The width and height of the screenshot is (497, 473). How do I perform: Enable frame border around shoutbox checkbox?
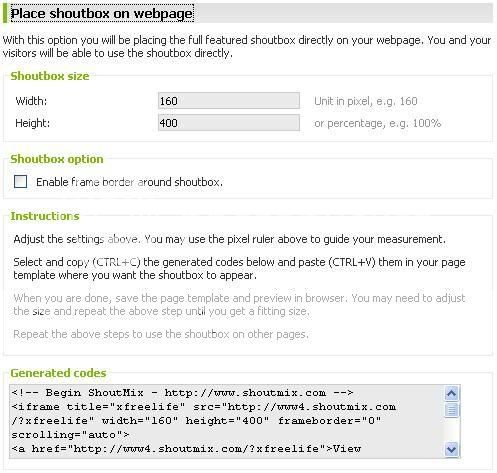point(20,182)
